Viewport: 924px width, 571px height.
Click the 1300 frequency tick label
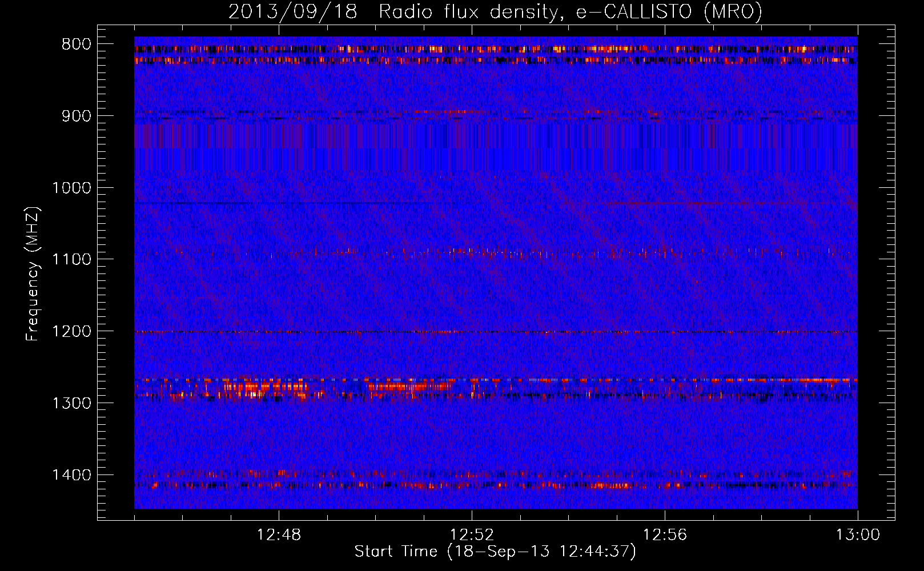coord(71,403)
